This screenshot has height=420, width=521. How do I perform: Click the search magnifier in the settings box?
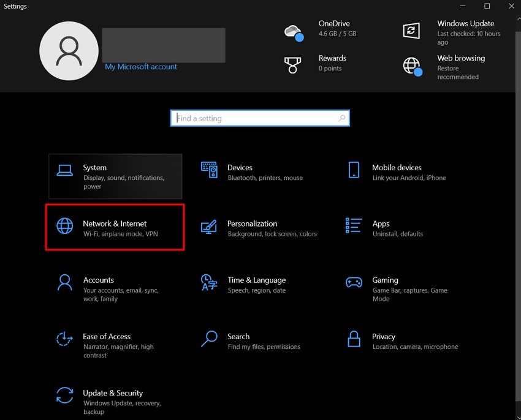pyautogui.click(x=342, y=118)
